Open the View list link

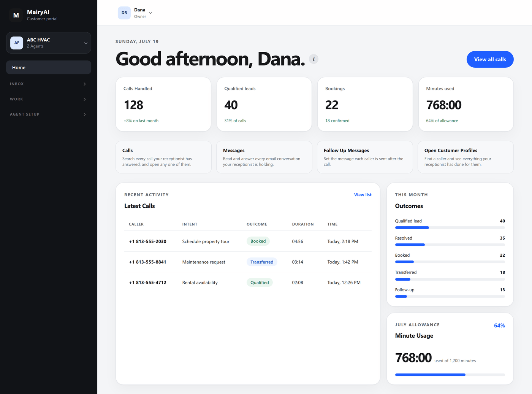click(x=363, y=195)
